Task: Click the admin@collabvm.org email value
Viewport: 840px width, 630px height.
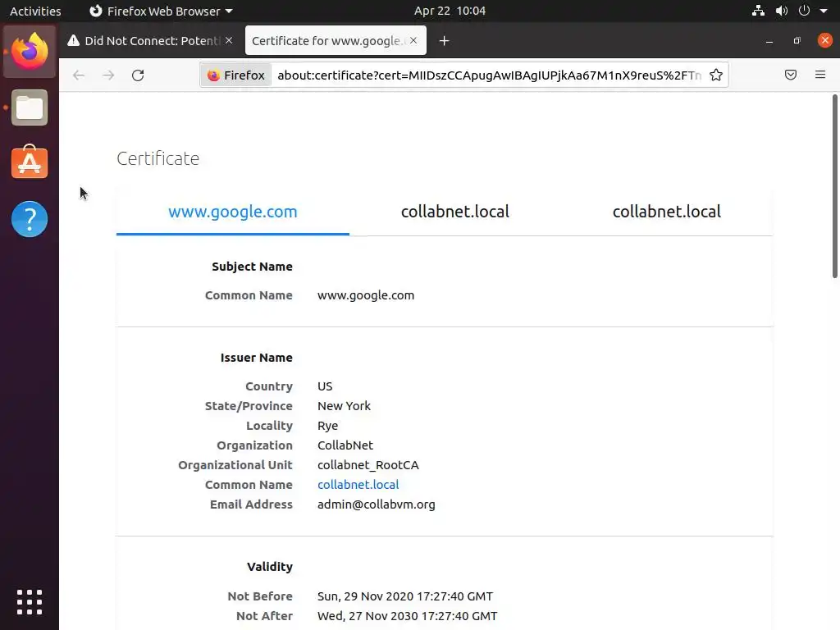Action: click(376, 504)
